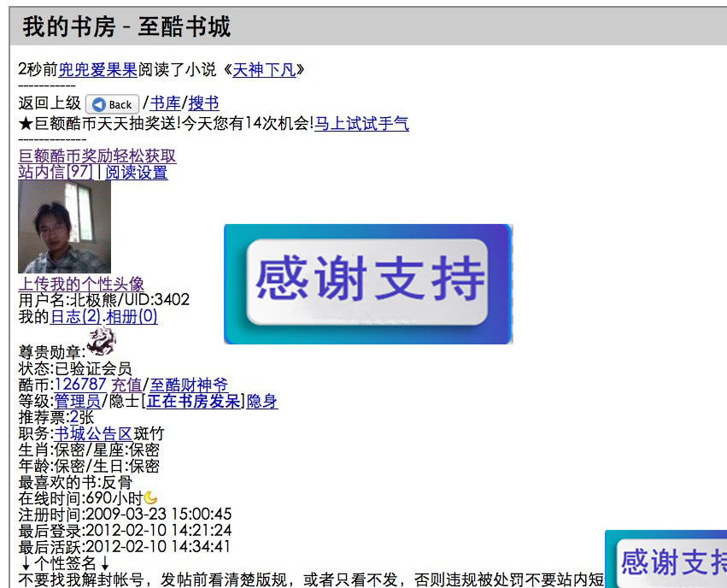Click the text 最后登录:2012-02-10 14:21:24
The image size is (727, 588).
coord(125,531)
